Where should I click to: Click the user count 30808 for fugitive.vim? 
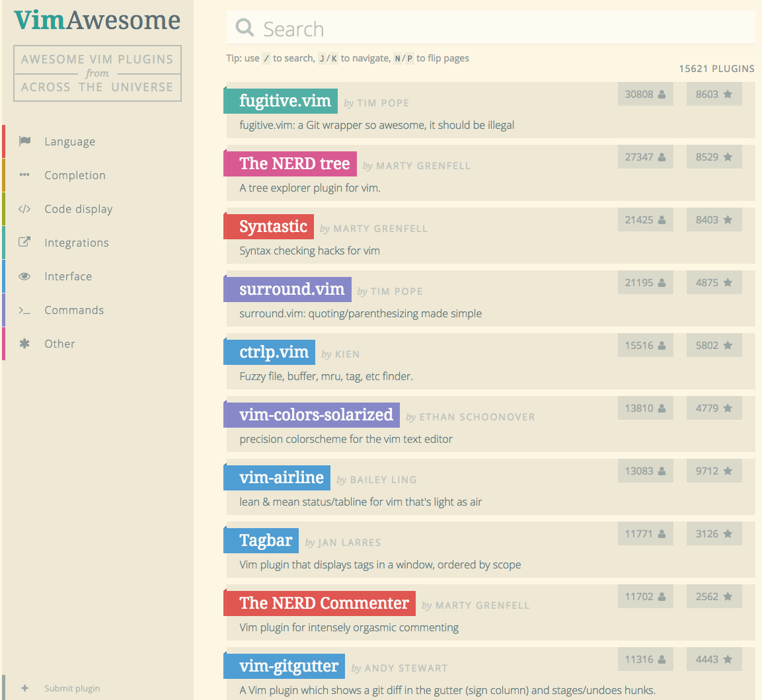(645, 94)
